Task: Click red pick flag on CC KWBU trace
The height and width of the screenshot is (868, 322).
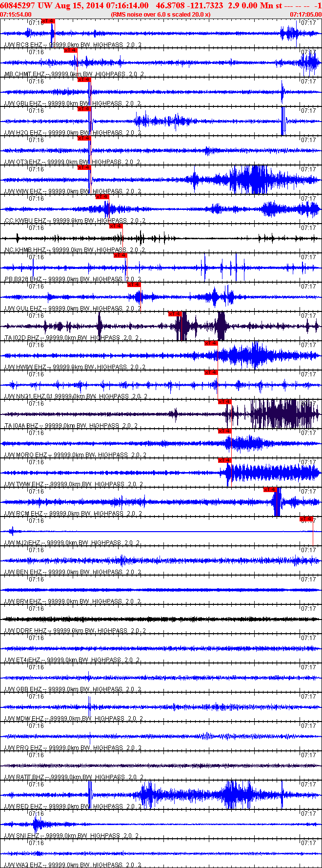Action: (x=102, y=197)
